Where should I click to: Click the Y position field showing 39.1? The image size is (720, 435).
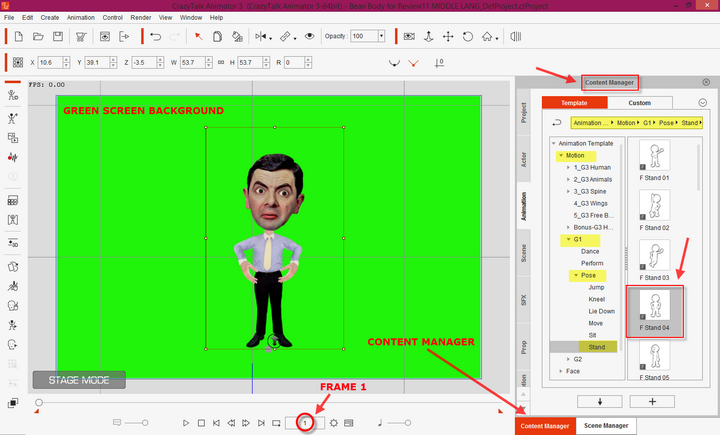(x=97, y=62)
